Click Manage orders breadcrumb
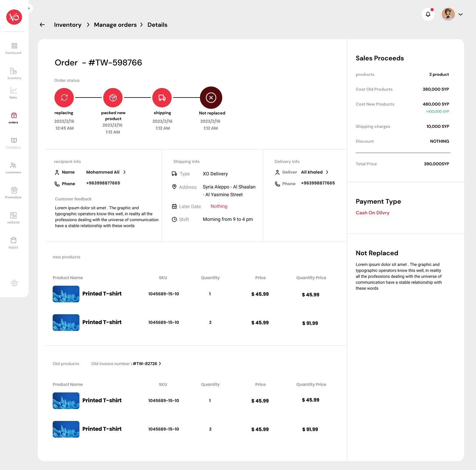Screen dimensions: 476x470 [115, 25]
